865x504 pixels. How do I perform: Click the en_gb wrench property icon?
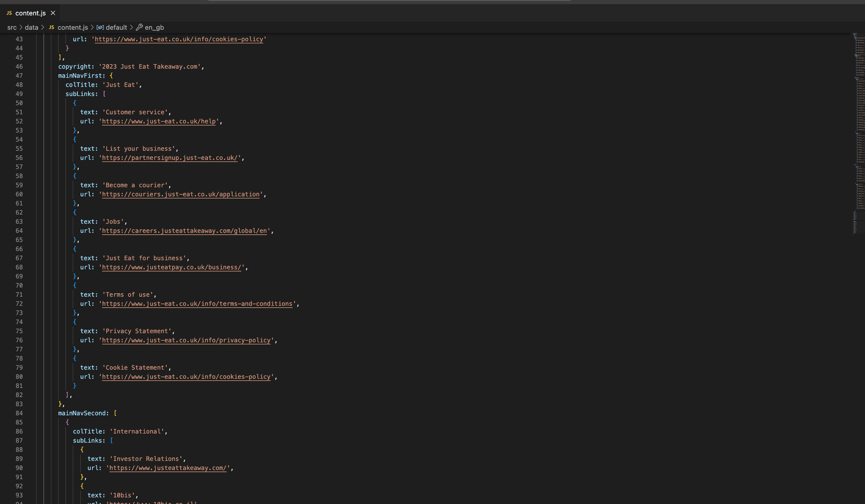click(139, 27)
